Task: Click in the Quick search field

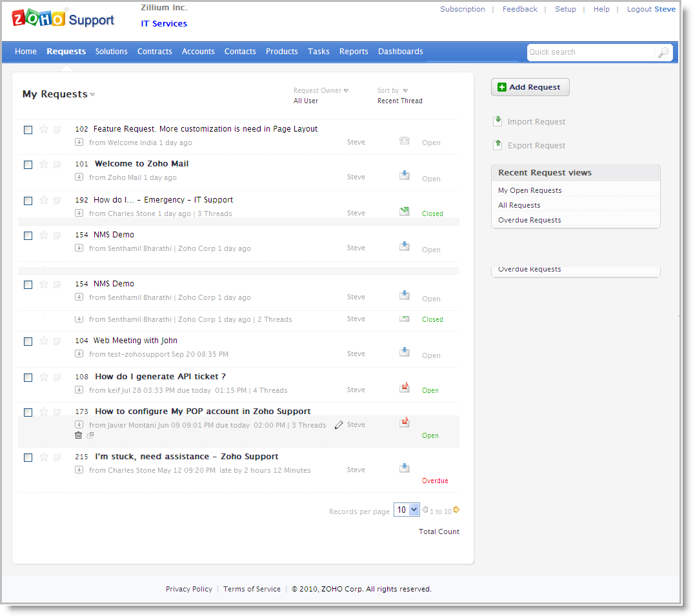Action: pyautogui.click(x=591, y=52)
